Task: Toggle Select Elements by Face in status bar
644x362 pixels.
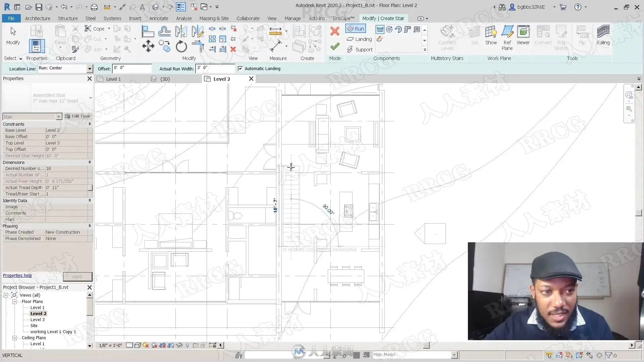Action: pyautogui.click(x=579, y=355)
